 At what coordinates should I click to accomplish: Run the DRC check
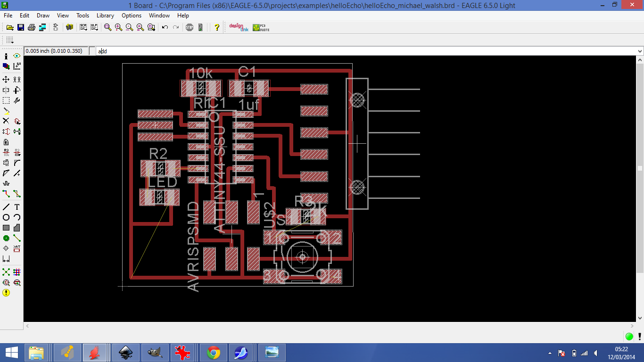click(x=17, y=282)
